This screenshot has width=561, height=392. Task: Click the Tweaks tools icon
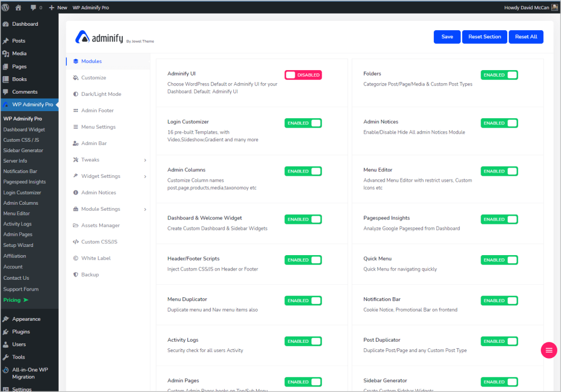(76, 160)
